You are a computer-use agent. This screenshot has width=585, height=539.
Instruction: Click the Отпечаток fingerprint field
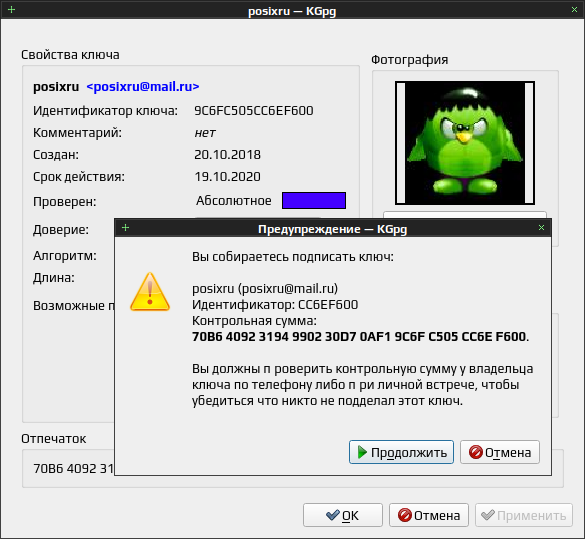[x=68, y=469]
